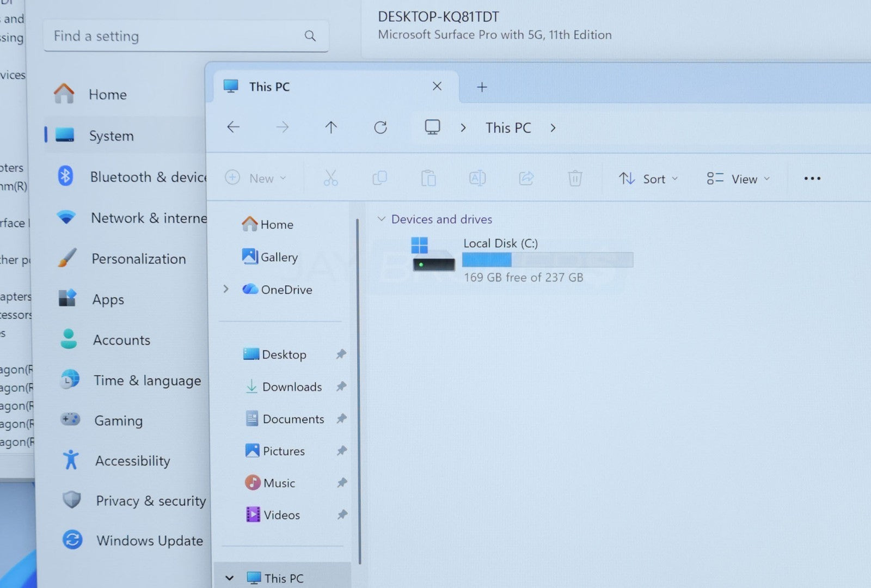Image resolution: width=871 pixels, height=588 pixels.
Task: Open the View dropdown menu
Action: pyautogui.click(x=738, y=179)
